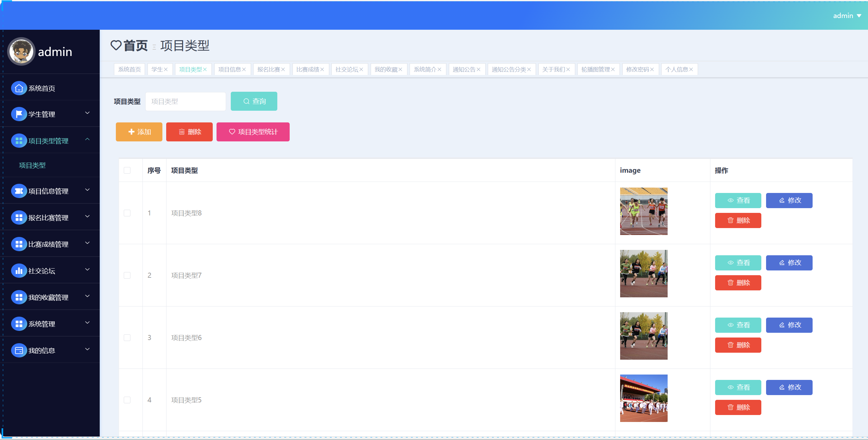Click the 项目类型 search input field

[185, 101]
